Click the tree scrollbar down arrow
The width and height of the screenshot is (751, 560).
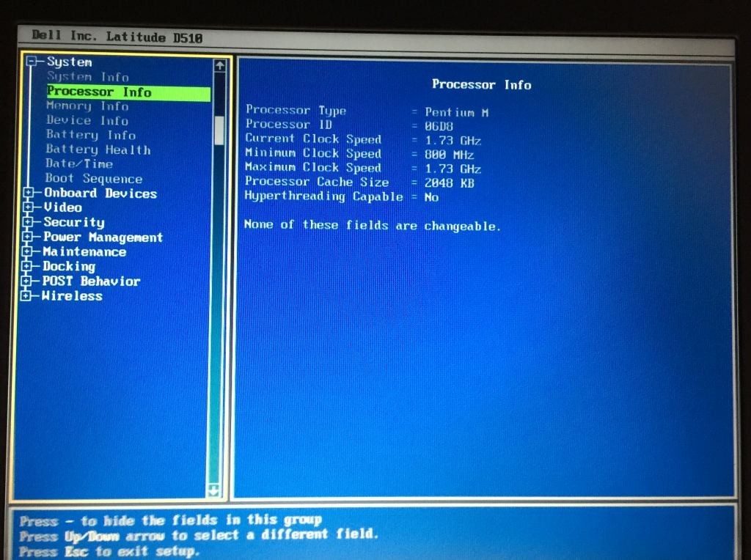[213, 490]
